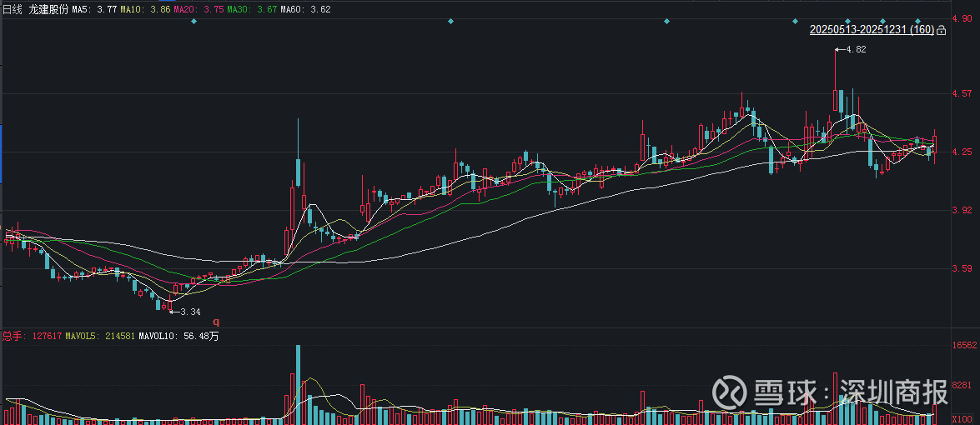Click the 4.57 price axis label
Image resolution: width=980 pixels, height=425 pixels.
pyautogui.click(x=960, y=93)
